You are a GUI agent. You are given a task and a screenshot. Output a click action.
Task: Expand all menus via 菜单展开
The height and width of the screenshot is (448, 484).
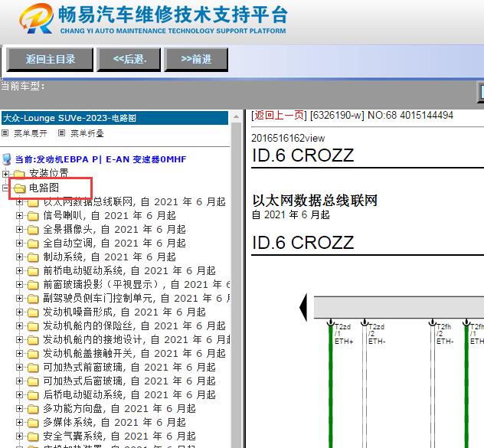[x=31, y=133]
